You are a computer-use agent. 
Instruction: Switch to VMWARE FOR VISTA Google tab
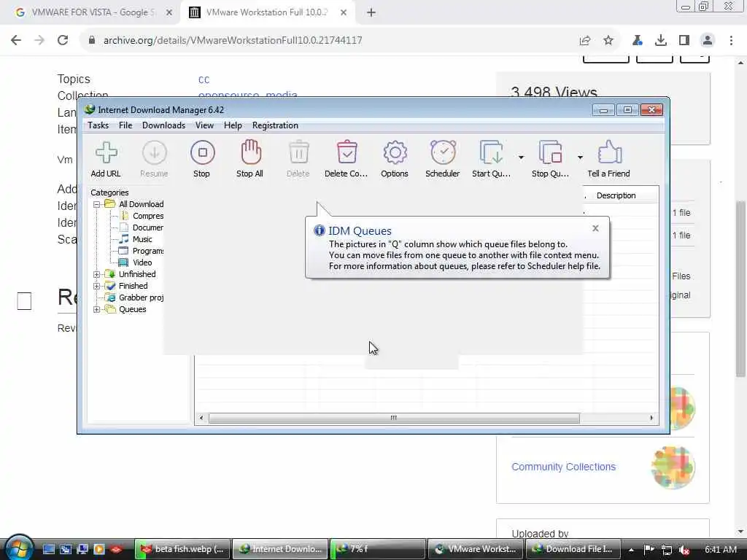click(x=93, y=12)
